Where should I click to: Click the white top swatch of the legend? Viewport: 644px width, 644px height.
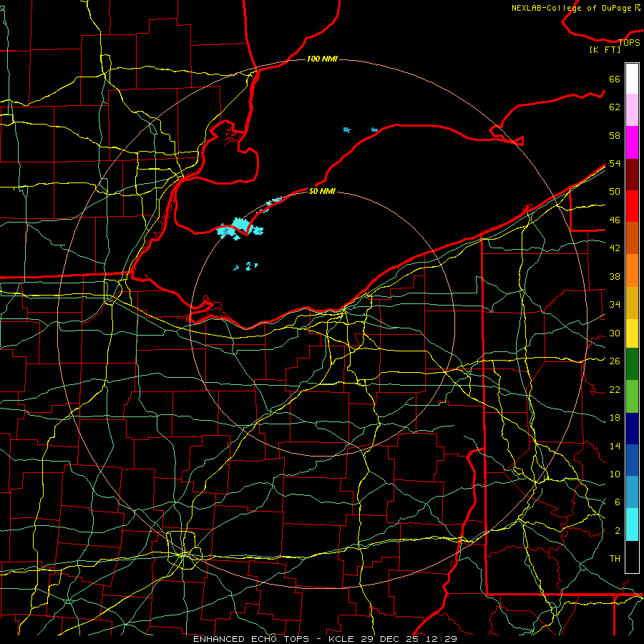[x=632, y=79]
